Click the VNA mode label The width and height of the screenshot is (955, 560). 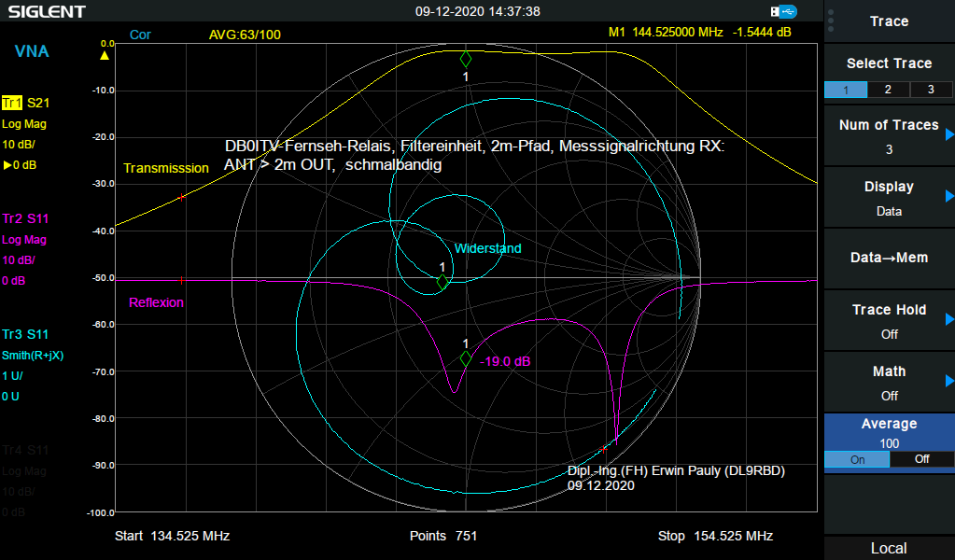(x=32, y=51)
